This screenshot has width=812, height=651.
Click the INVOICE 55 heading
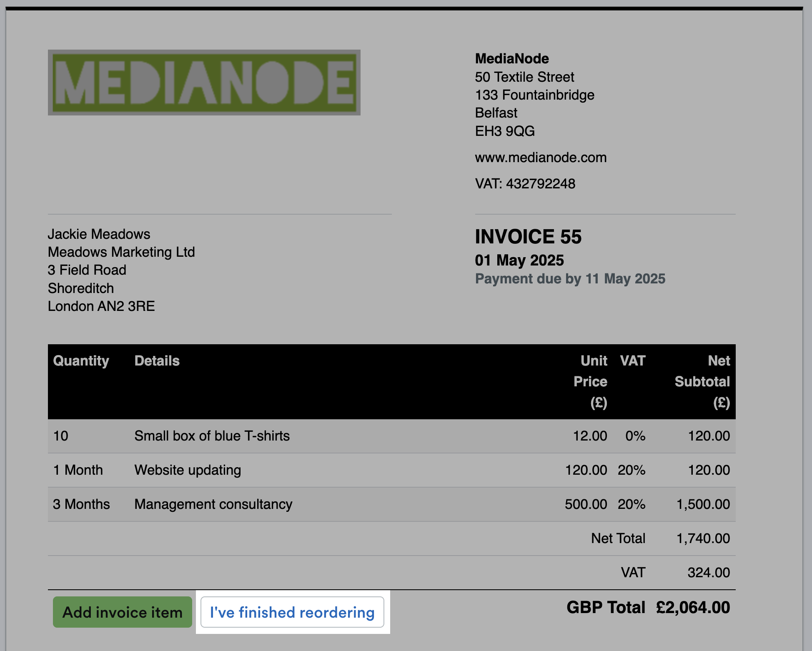tap(528, 237)
